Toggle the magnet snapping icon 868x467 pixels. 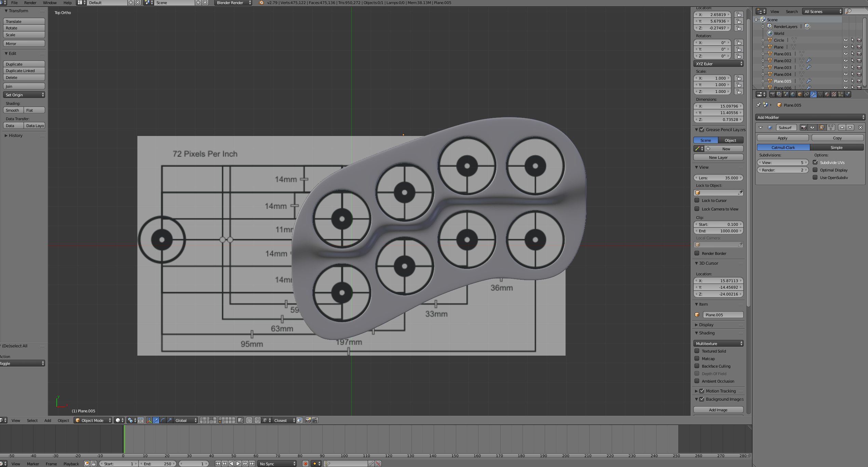(257, 421)
